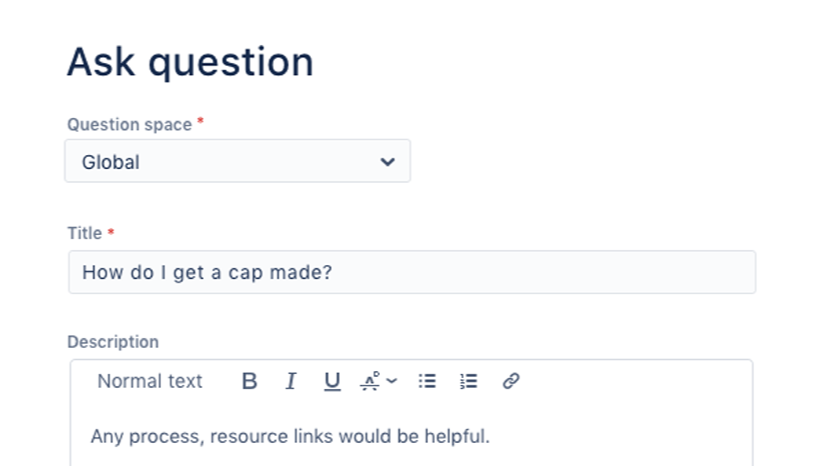Viewport: 819px width, 466px height.
Task: Expand the text color options chevron
Action: click(391, 381)
